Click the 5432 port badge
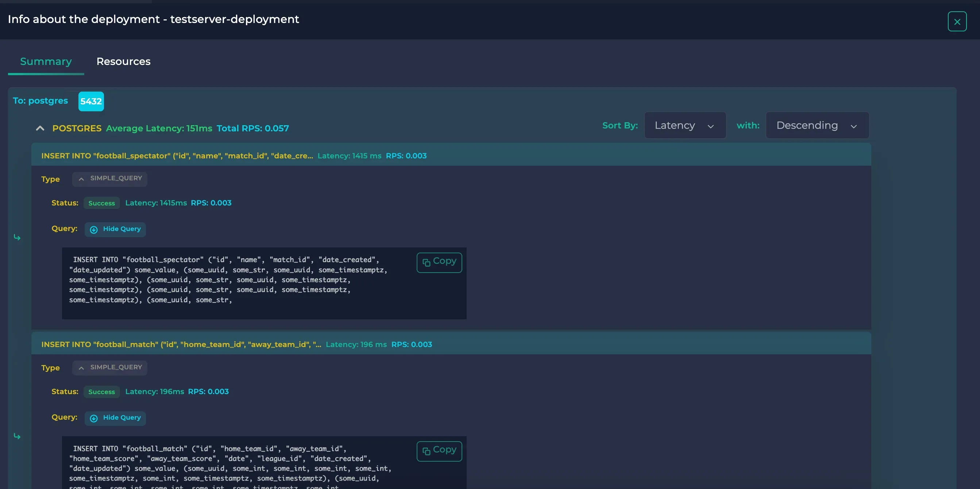 [91, 101]
